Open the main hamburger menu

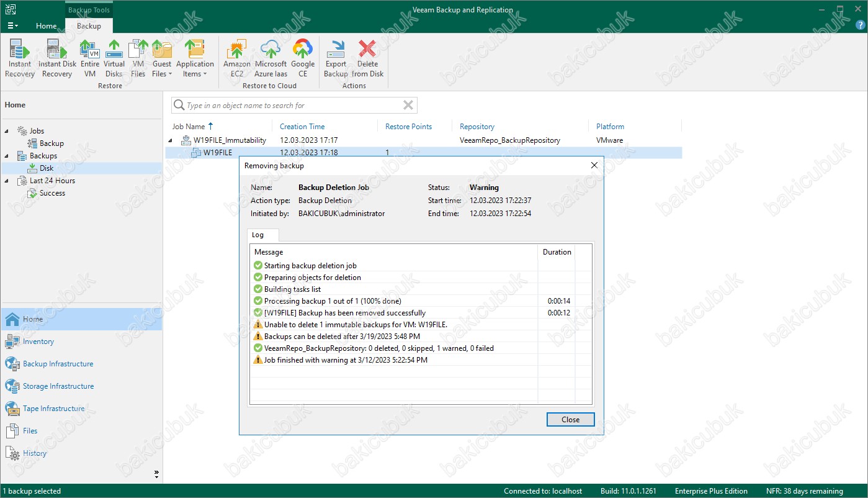tap(12, 26)
